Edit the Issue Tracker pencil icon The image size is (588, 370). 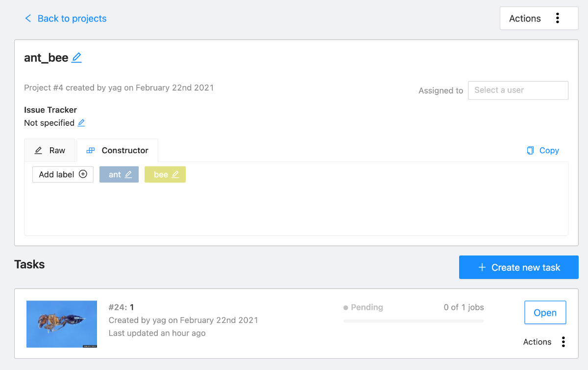click(81, 123)
